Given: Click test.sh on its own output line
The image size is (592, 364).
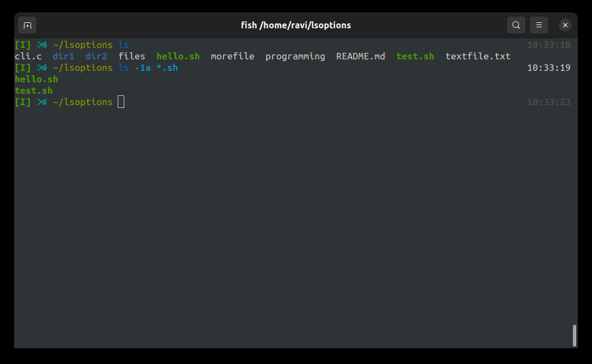Looking at the screenshot, I should pos(33,90).
